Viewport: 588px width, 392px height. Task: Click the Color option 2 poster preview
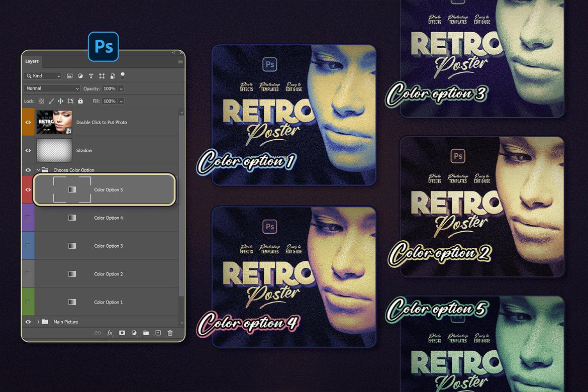482,207
